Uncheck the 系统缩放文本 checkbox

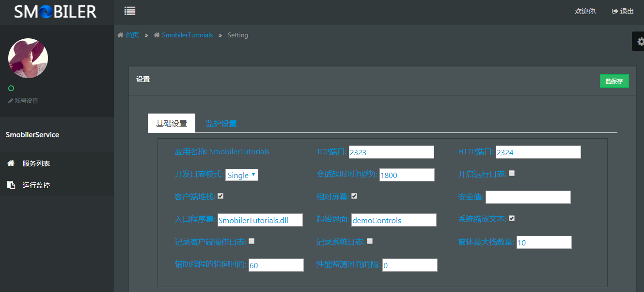point(512,218)
